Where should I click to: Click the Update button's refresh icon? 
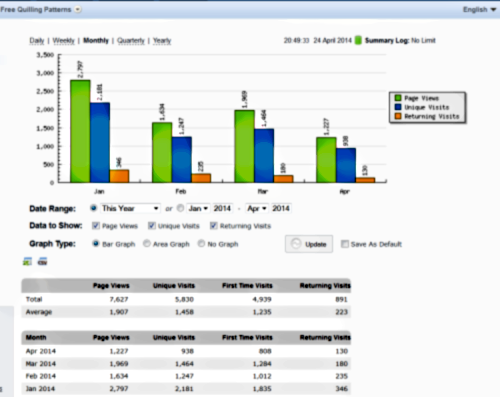(296, 244)
